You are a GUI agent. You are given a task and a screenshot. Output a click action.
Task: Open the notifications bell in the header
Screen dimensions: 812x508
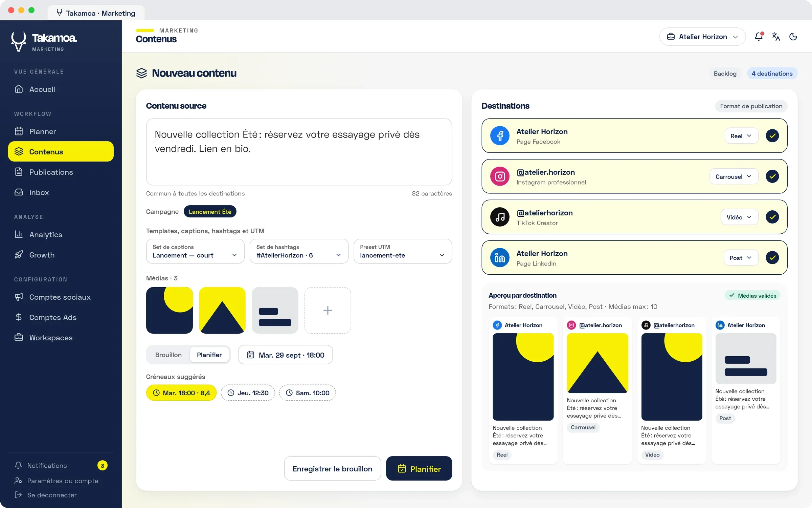(759, 37)
